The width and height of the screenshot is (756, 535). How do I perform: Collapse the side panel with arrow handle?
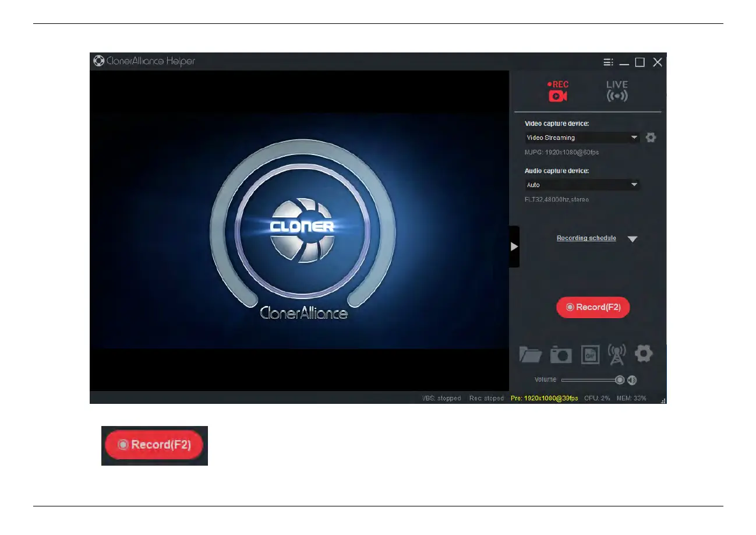[x=514, y=247]
